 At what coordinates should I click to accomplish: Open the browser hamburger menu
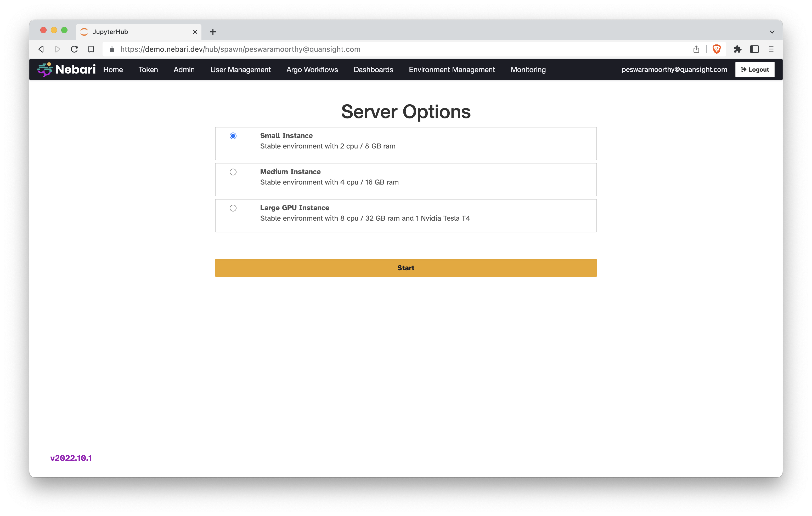[771, 49]
